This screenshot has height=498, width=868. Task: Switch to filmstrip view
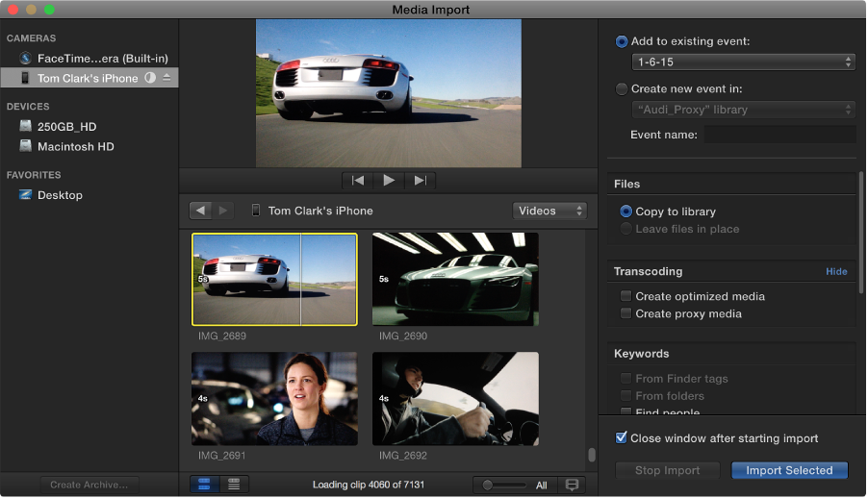(x=204, y=485)
